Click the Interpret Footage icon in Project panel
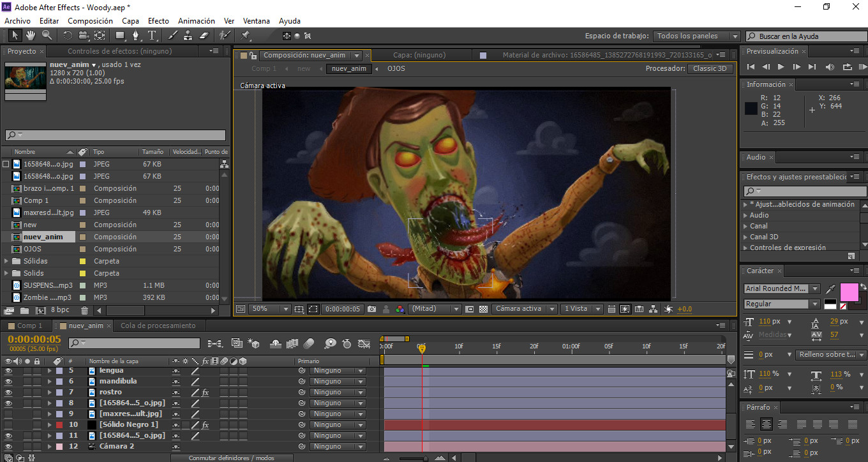The width and height of the screenshot is (868, 462). point(9,311)
